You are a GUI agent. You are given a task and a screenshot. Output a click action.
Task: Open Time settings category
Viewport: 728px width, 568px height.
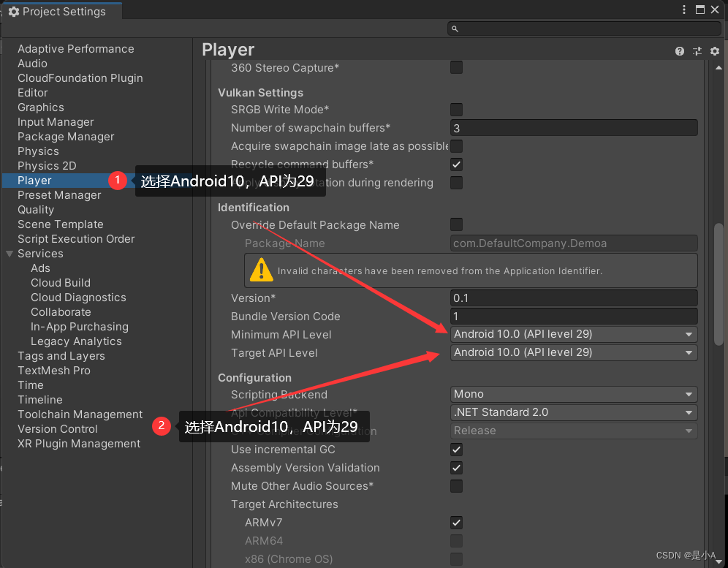point(31,385)
